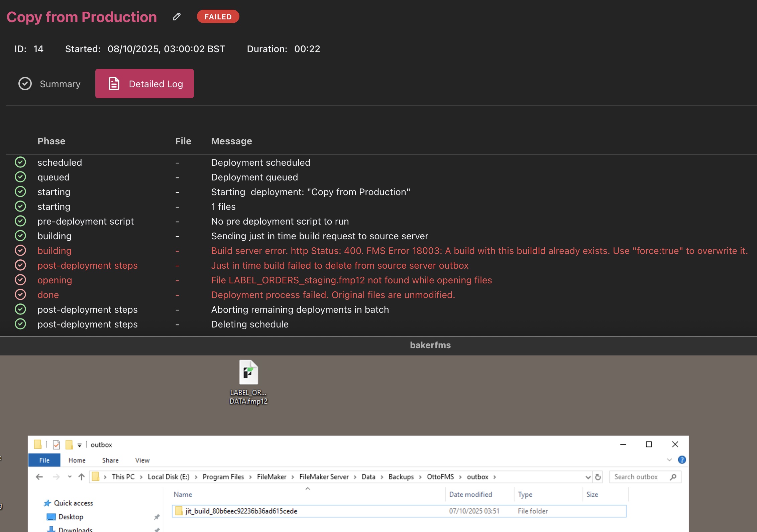
Task: Click the pencil icon to rename deployment
Action: pos(177,17)
